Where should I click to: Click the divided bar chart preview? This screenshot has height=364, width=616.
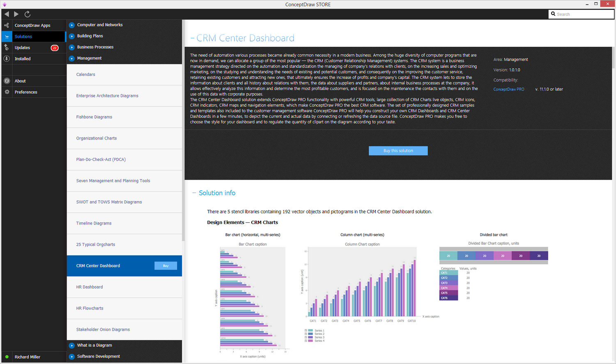click(494, 271)
